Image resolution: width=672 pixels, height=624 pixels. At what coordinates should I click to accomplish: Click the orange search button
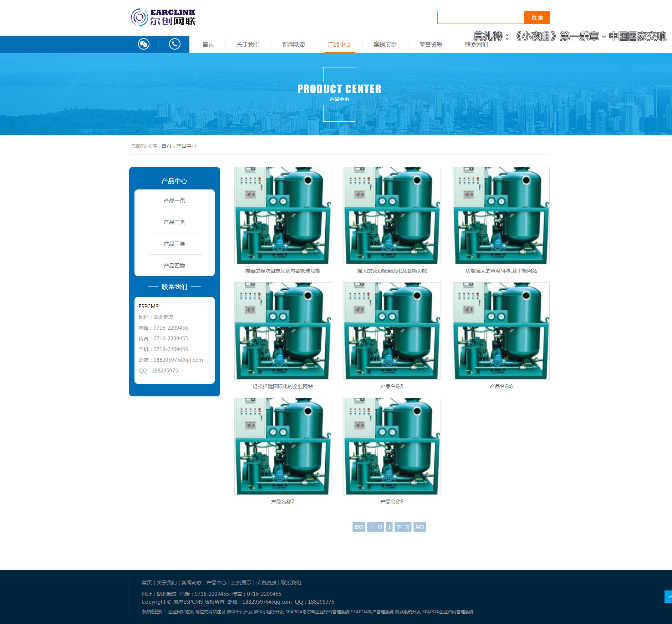tap(537, 17)
